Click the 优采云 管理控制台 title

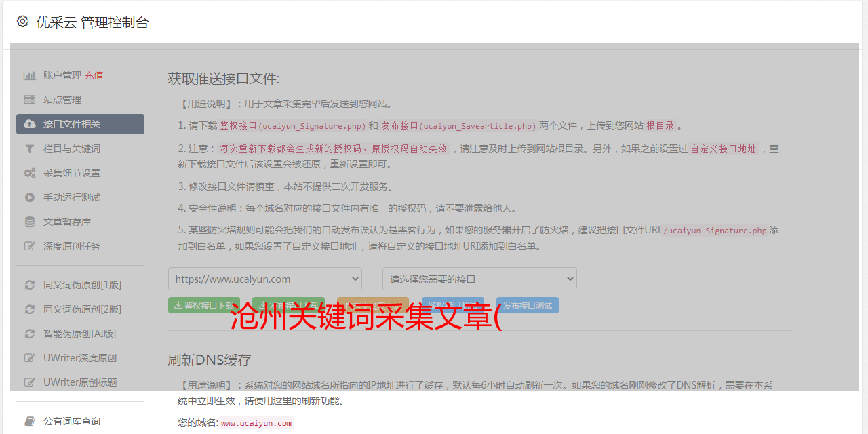coord(92,22)
